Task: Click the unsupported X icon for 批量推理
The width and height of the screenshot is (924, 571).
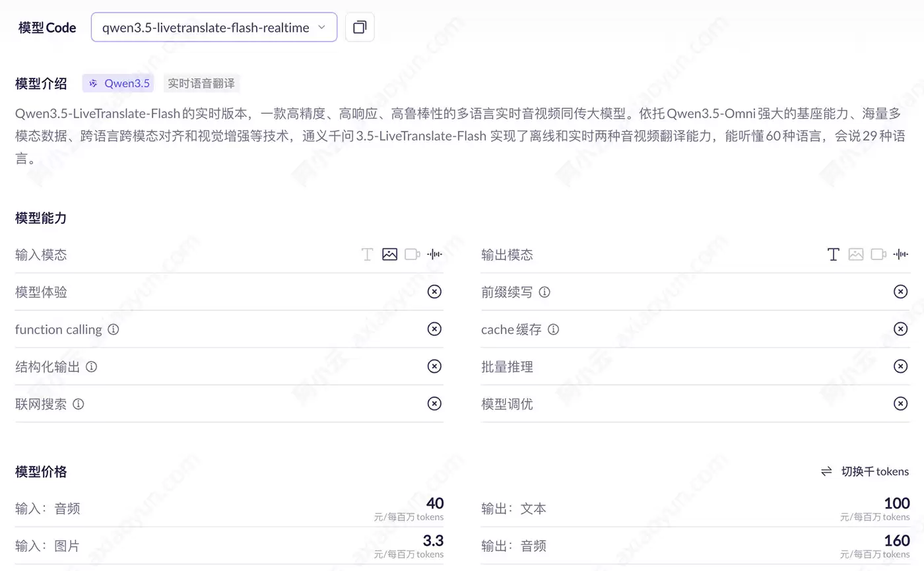Action: point(900,366)
